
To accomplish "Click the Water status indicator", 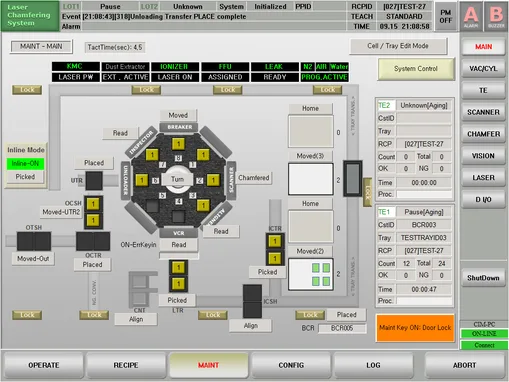I will 339,66.
